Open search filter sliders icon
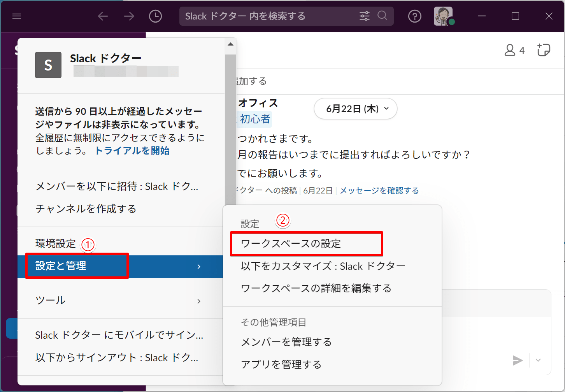This screenshot has width=565, height=392. pyautogui.click(x=365, y=16)
